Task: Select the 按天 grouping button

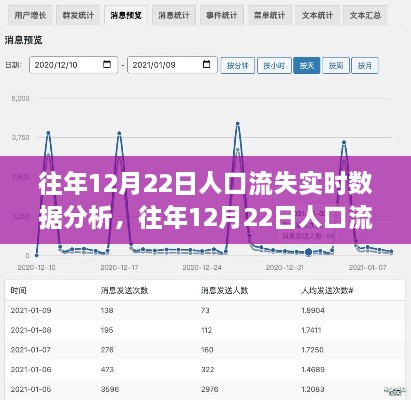Action: pyautogui.click(x=306, y=65)
